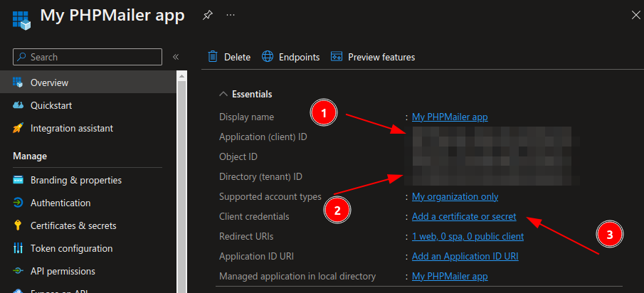The image size is (644, 293).
Task: Click the API permissions icon
Action: tap(18, 271)
